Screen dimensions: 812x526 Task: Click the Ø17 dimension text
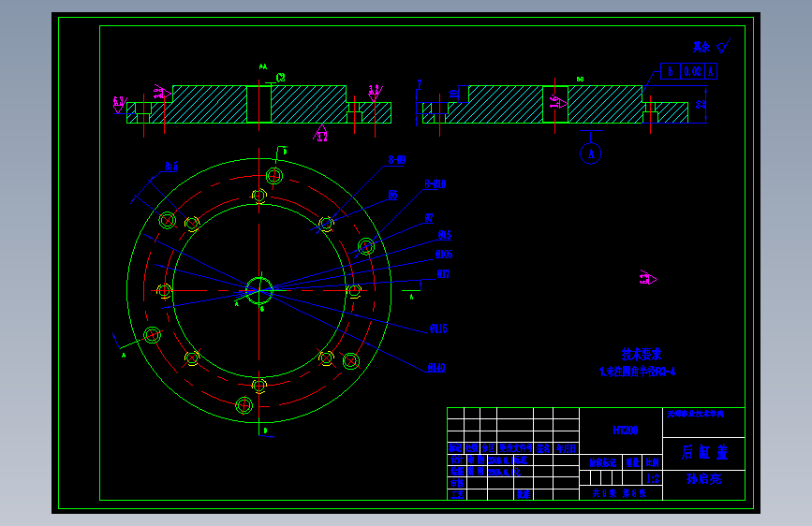click(x=443, y=274)
